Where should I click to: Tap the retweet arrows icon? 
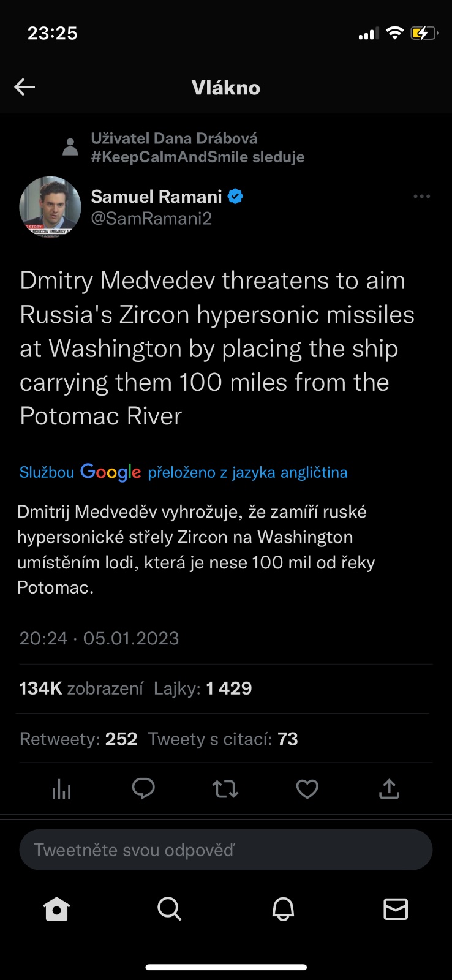[x=225, y=789]
